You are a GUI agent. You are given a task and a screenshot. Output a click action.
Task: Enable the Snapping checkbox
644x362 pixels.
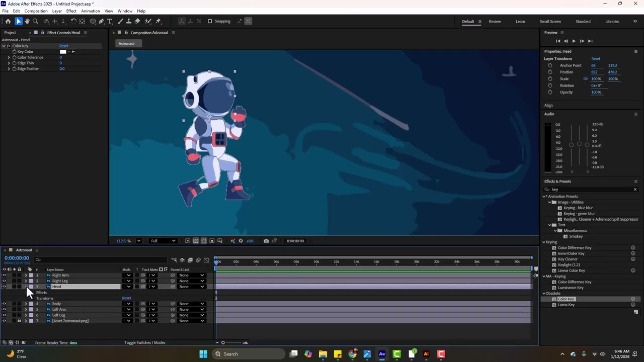point(210,21)
